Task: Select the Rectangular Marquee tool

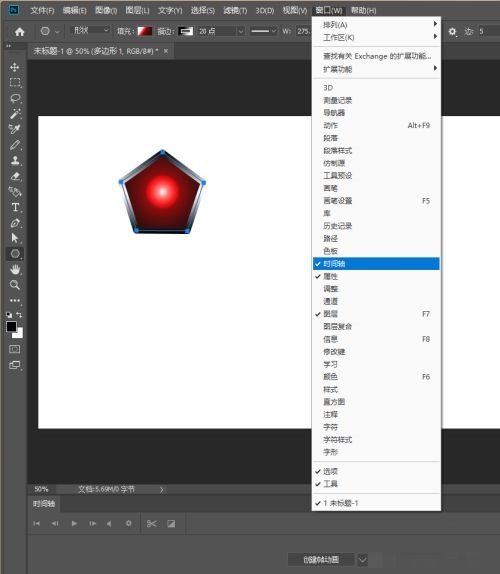Action: [15, 83]
